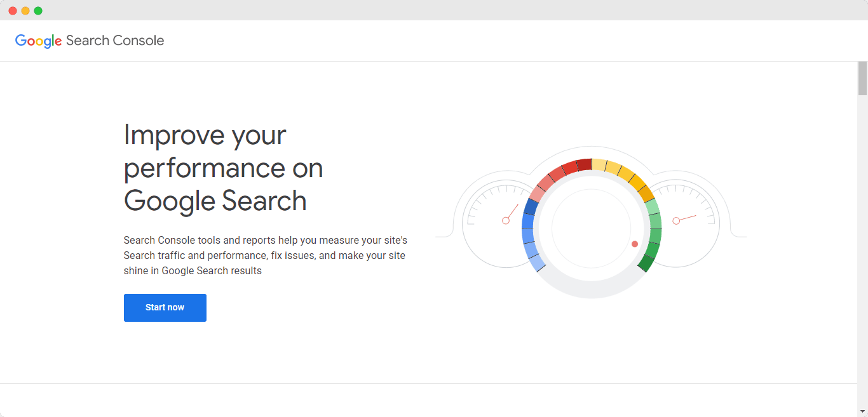Click the scrollbar track below the thumb
Screen dimensions: 868x417
[862, 254]
